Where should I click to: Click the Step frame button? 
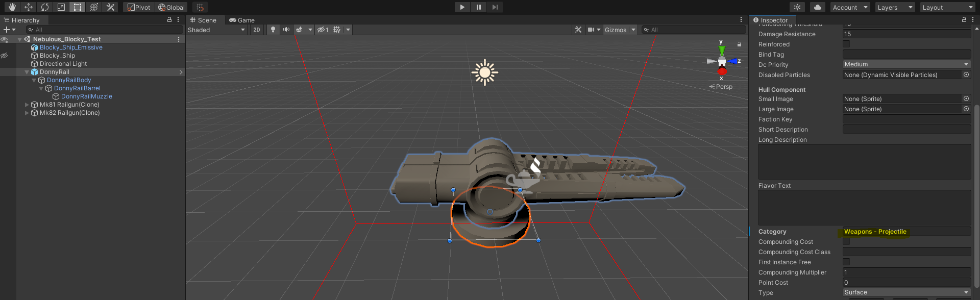click(x=495, y=7)
